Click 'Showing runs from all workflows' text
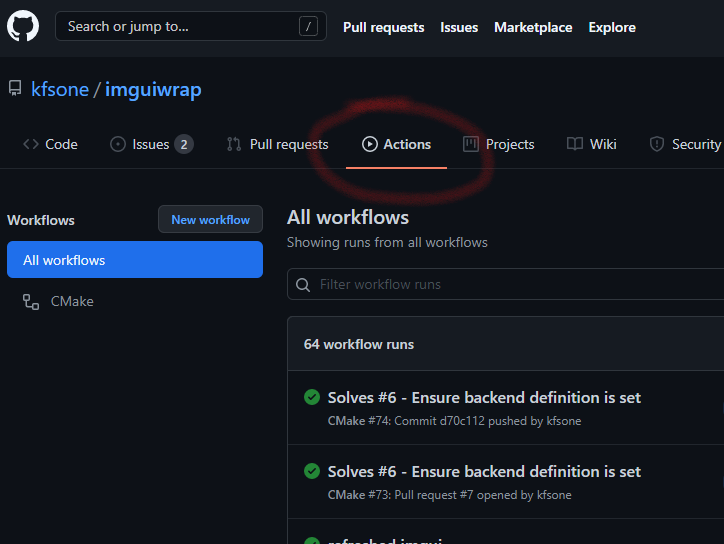 coord(387,242)
